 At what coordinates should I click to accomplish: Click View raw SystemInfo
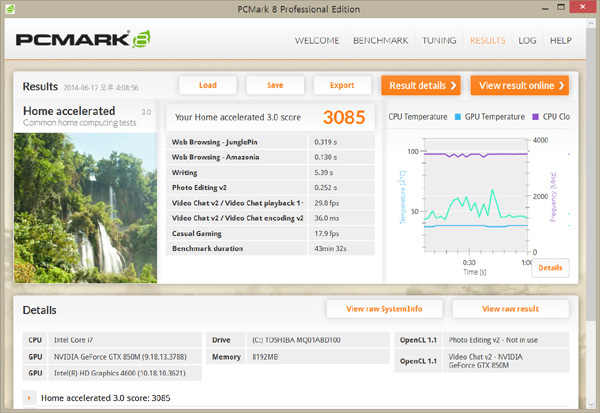point(384,309)
